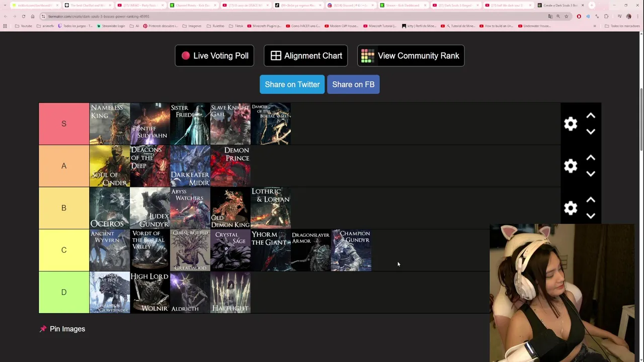Select the Halflight boss image

[230, 292]
